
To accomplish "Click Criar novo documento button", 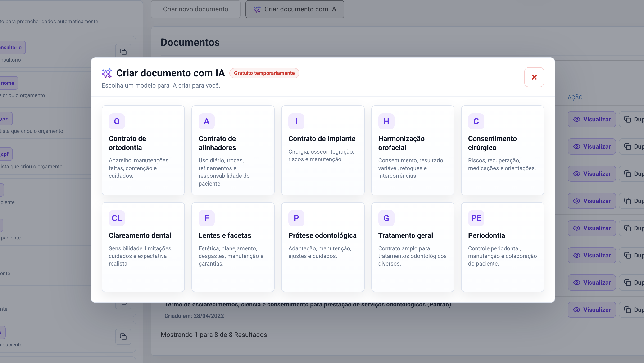I will [195, 9].
